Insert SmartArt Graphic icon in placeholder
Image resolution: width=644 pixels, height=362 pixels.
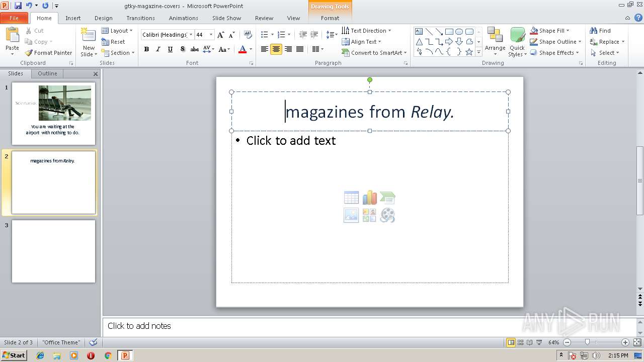387,198
